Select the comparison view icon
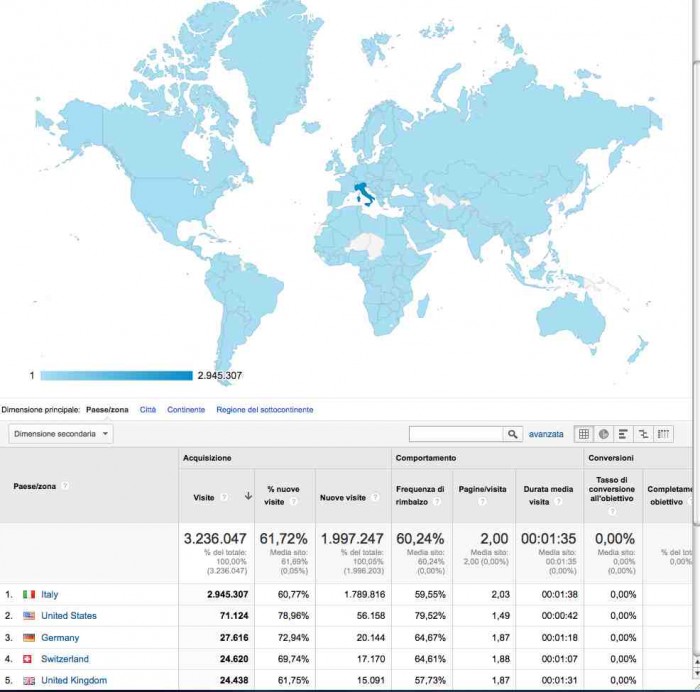Screen dimensions: 700x692 pyautogui.click(x=643, y=434)
